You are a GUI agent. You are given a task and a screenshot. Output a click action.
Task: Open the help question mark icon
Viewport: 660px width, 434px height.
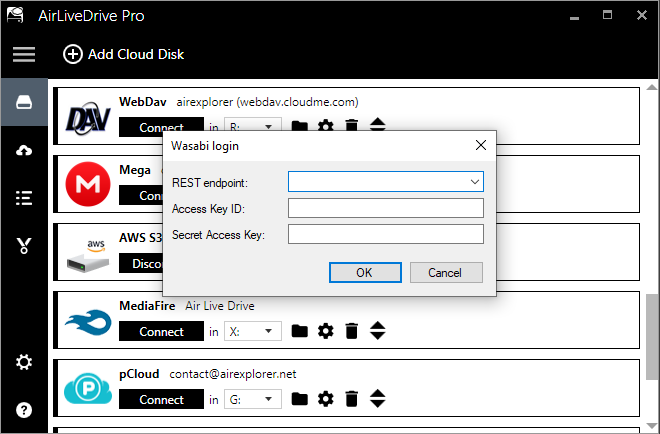click(x=24, y=410)
